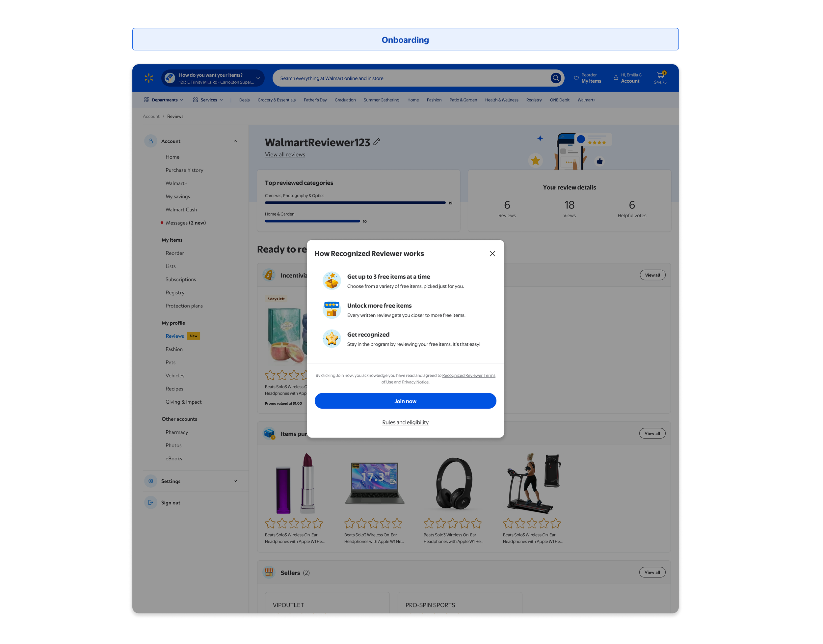Click the Home & Garden progress bar
Image resolution: width=823 pixels, height=644 pixels.
pyautogui.click(x=312, y=221)
